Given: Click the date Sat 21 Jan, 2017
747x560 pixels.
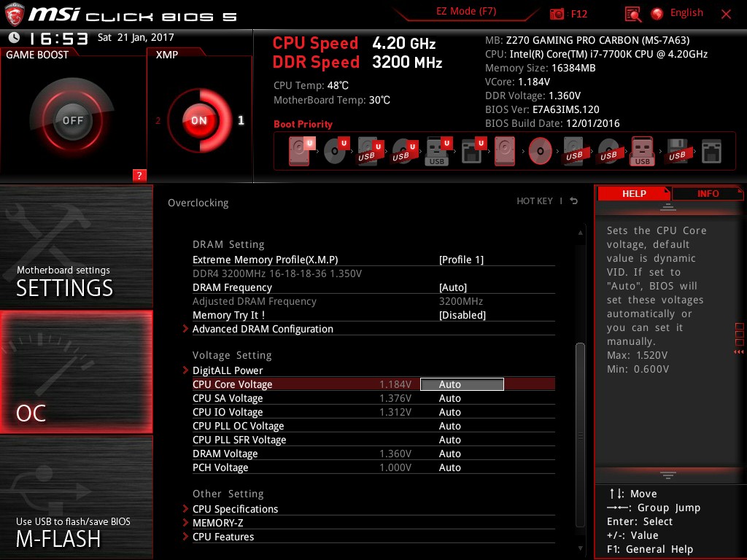Looking at the screenshot, I should point(136,37).
